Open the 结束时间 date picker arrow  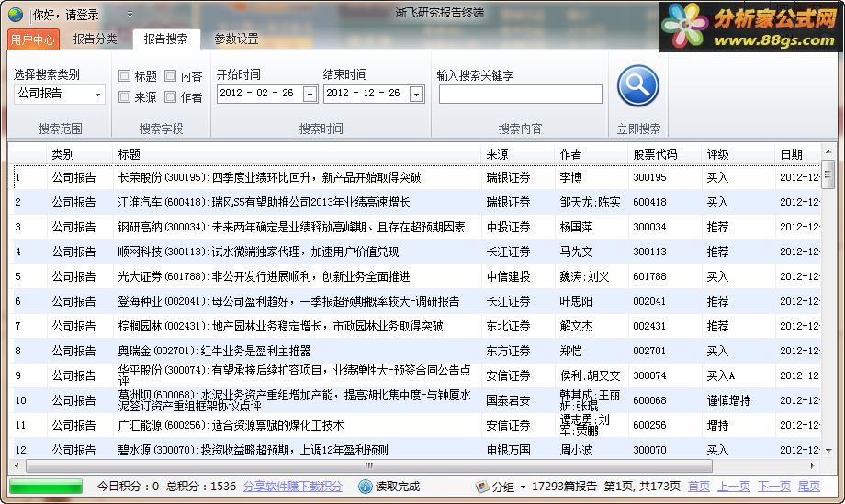click(417, 95)
